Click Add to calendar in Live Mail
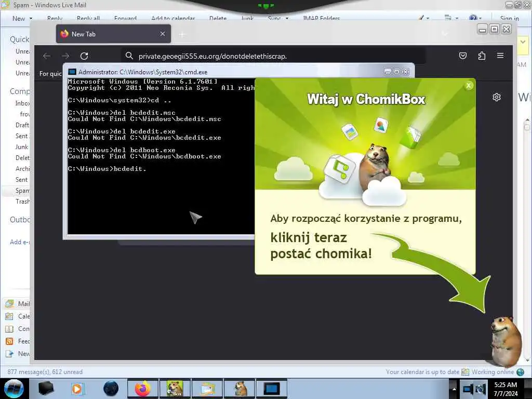The height and width of the screenshot is (399, 532). 173,18
